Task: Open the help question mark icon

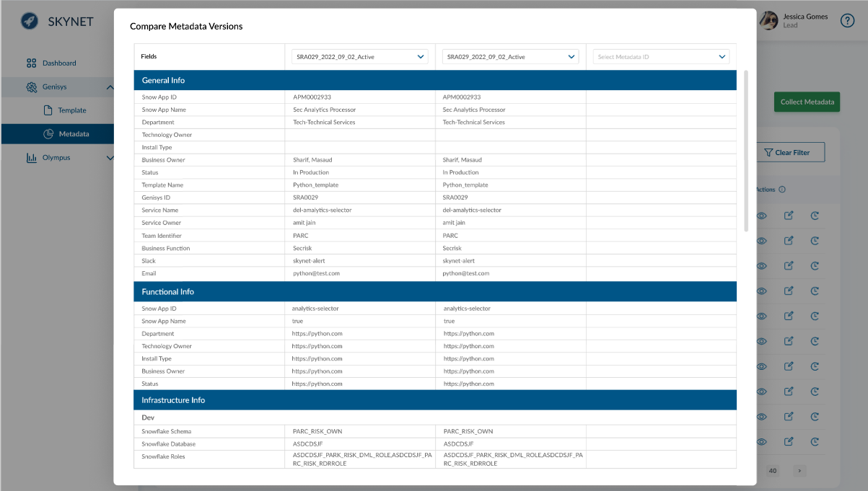Action: (x=847, y=20)
